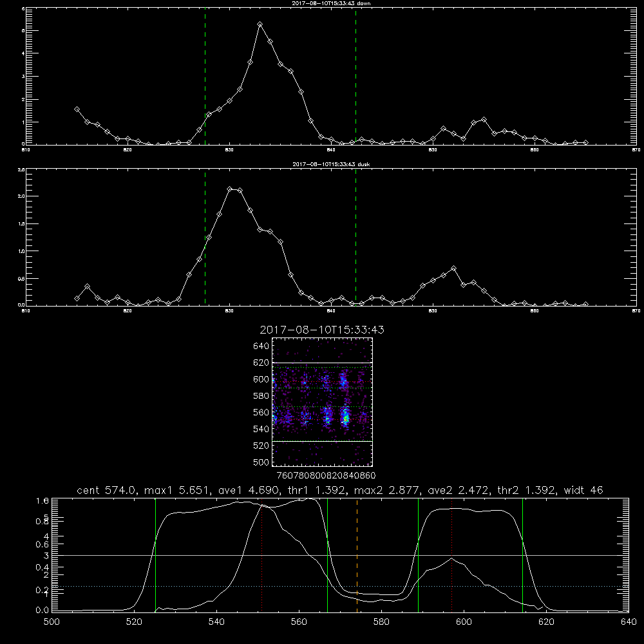Click the dawn plot green dashed line near 828
The image size is (644, 644).
coord(205,76)
